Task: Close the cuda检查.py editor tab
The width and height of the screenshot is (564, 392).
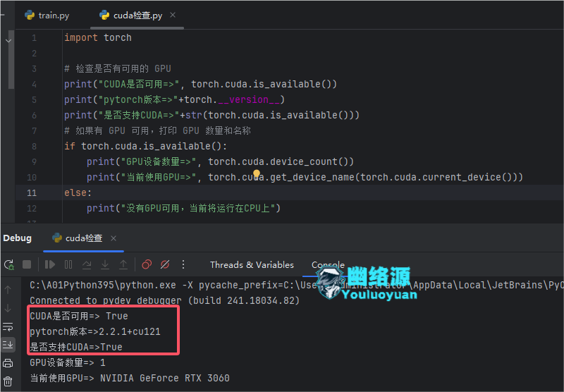Action: pyautogui.click(x=173, y=15)
